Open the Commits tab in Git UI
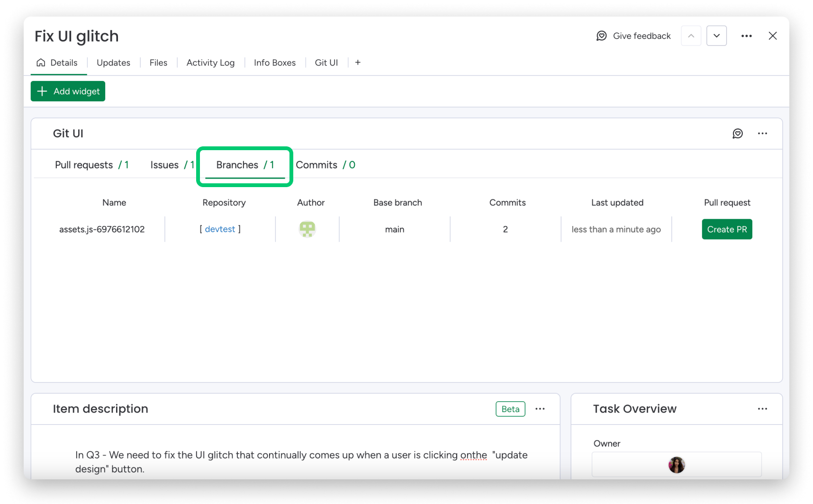 tap(316, 165)
